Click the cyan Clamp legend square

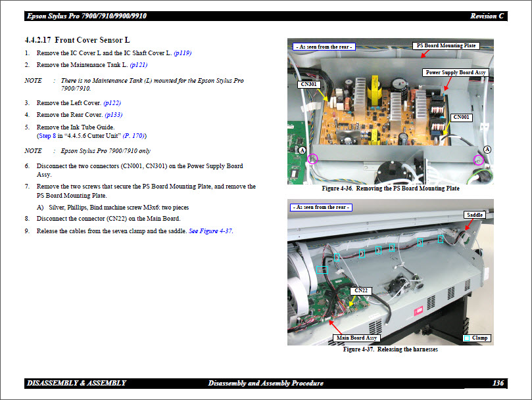[466, 338]
